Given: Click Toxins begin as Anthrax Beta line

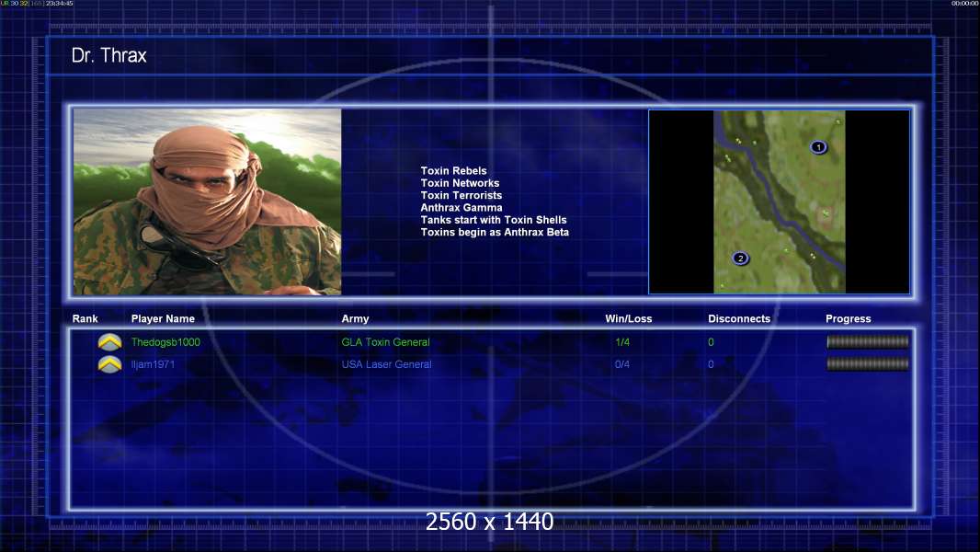Looking at the screenshot, I should (x=495, y=232).
